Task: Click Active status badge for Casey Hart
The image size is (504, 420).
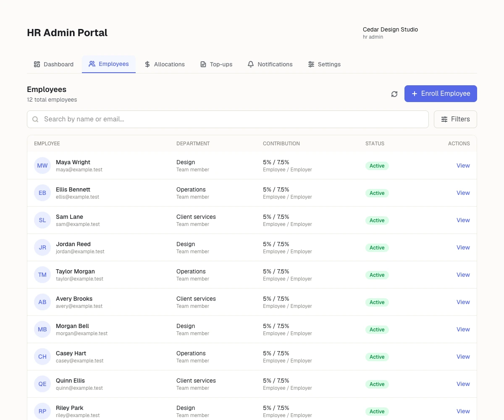Action: (x=377, y=357)
